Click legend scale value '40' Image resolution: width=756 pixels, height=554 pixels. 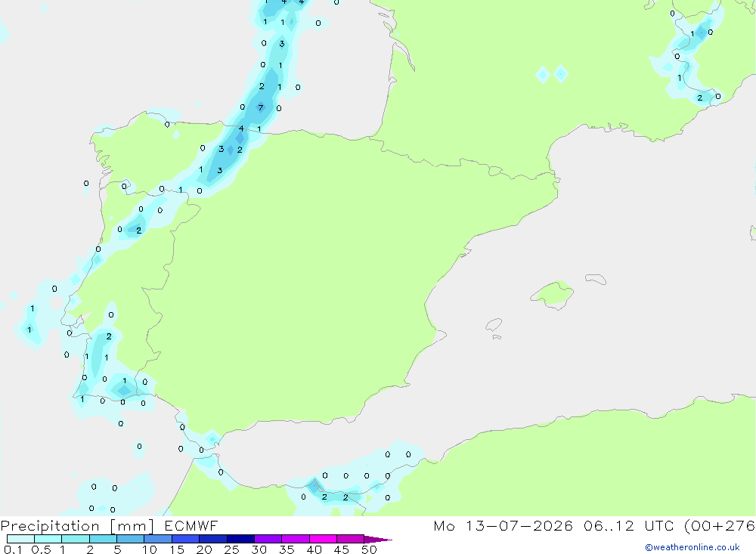point(314,549)
